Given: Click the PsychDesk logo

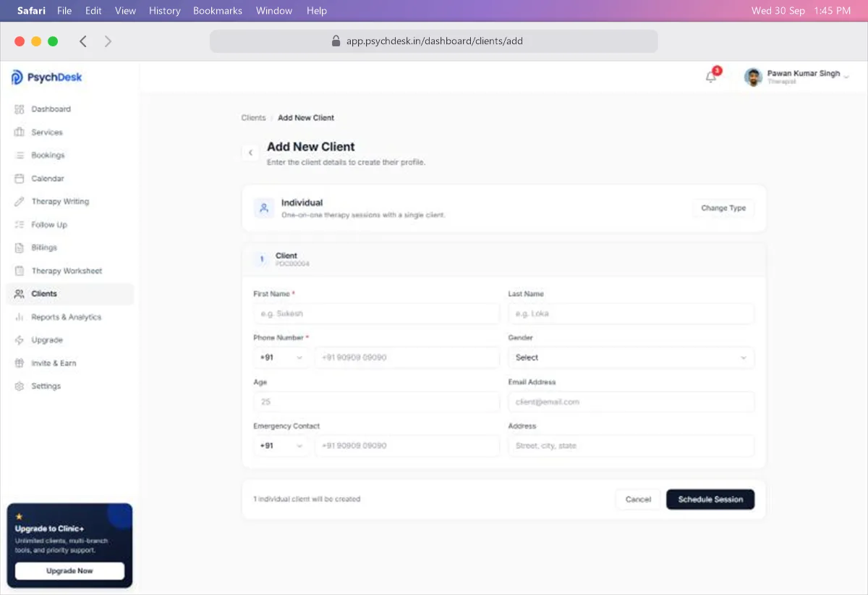Looking at the screenshot, I should [46, 77].
